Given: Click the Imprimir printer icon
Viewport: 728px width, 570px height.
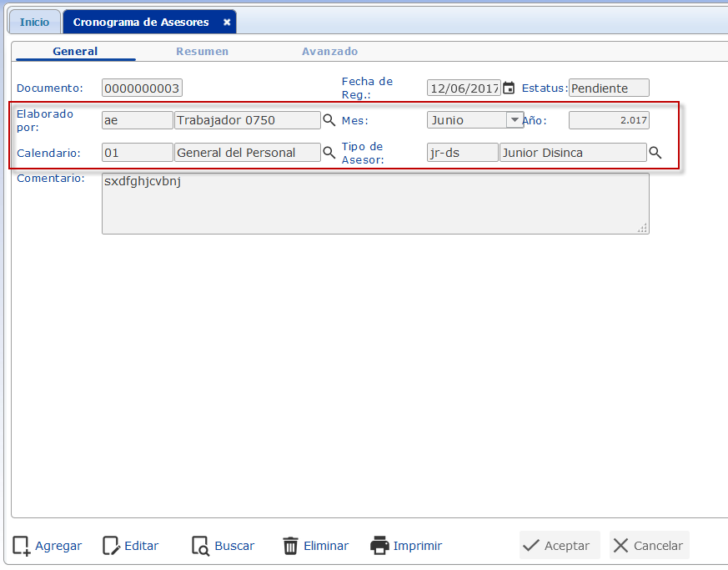Looking at the screenshot, I should pyautogui.click(x=379, y=546).
